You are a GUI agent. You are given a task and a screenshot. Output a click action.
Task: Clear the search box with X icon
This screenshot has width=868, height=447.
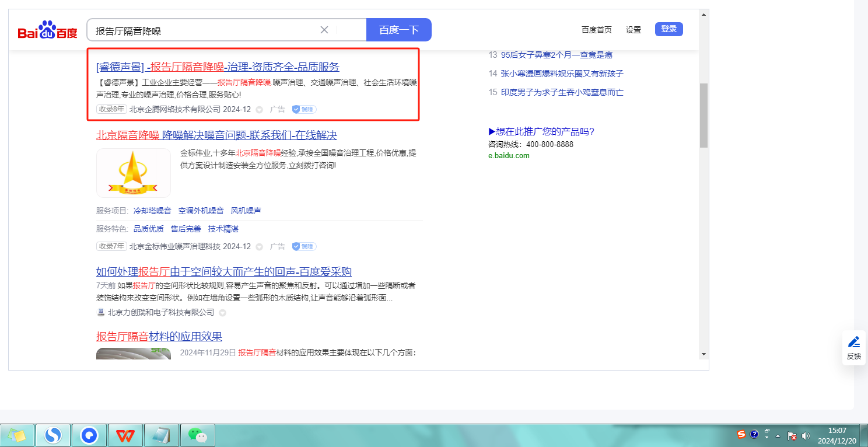point(324,30)
